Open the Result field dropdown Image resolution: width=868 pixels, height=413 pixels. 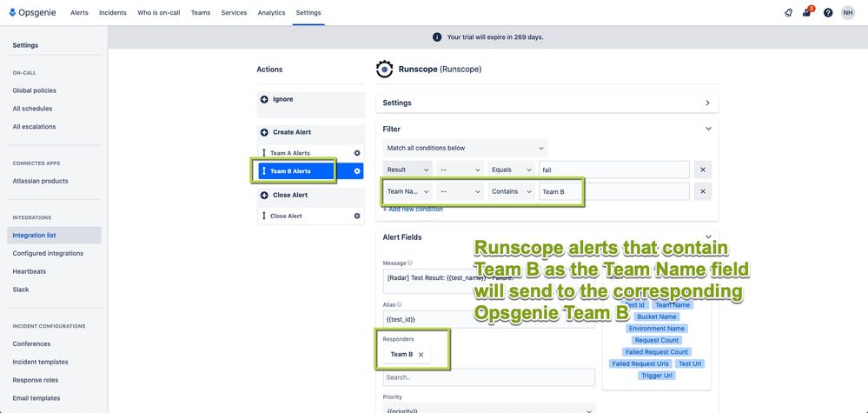coord(407,170)
